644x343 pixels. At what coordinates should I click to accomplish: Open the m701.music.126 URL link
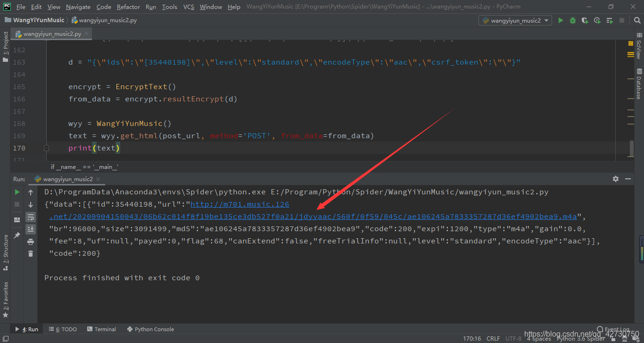pyautogui.click(x=239, y=204)
